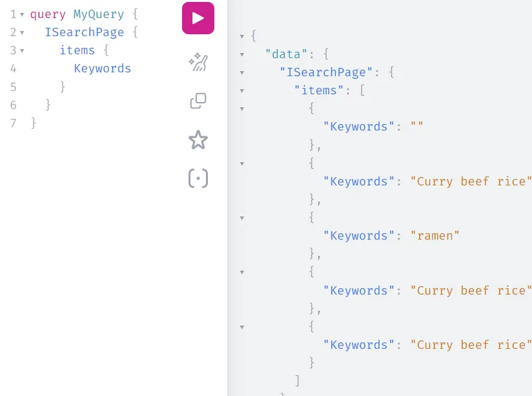Click the MyQuery operation name
532x396 pixels.
(x=99, y=14)
